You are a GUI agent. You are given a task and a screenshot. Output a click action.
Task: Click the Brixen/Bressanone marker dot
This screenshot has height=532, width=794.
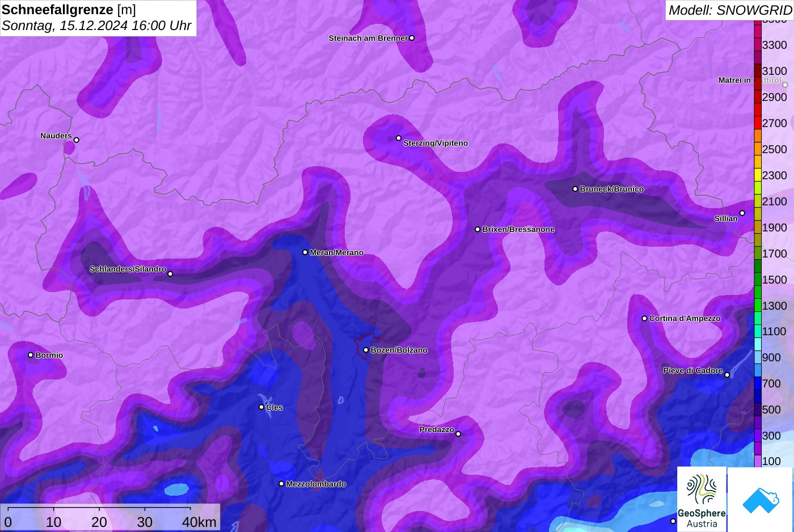pyautogui.click(x=478, y=229)
